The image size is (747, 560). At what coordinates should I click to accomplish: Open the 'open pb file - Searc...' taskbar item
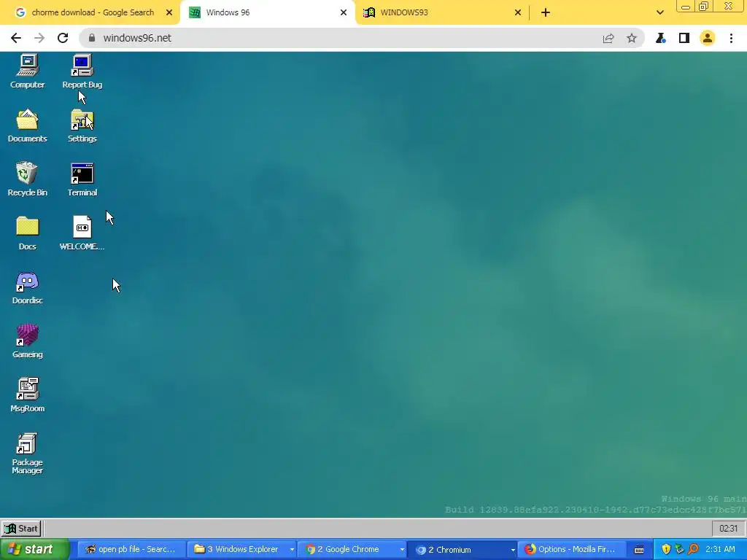pos(131,550)
